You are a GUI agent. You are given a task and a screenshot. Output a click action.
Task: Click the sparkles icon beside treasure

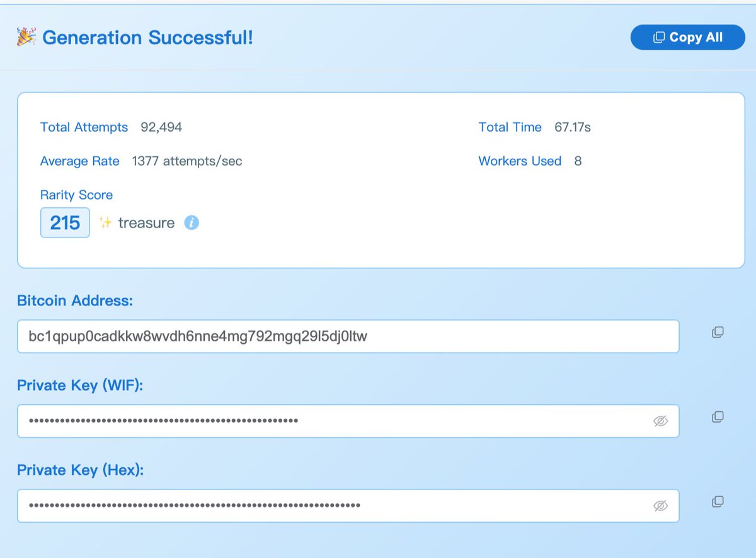click(x=106, y=223)
